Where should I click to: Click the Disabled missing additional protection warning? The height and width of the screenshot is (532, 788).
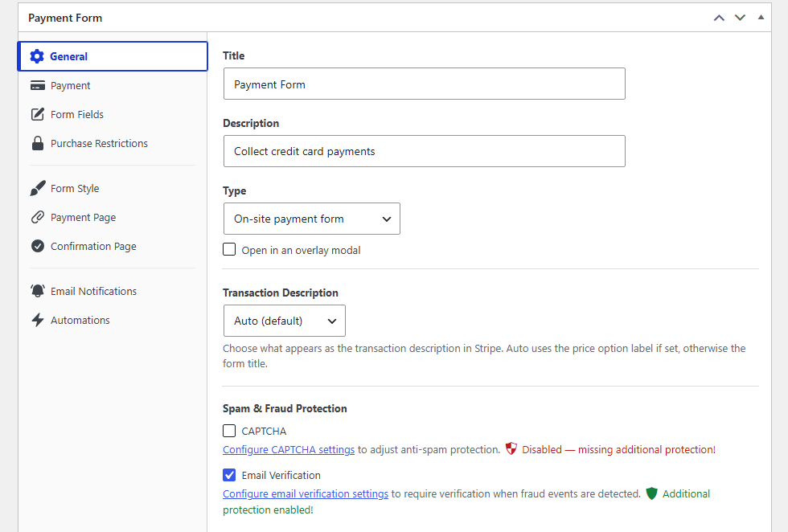tap(618, 449)
